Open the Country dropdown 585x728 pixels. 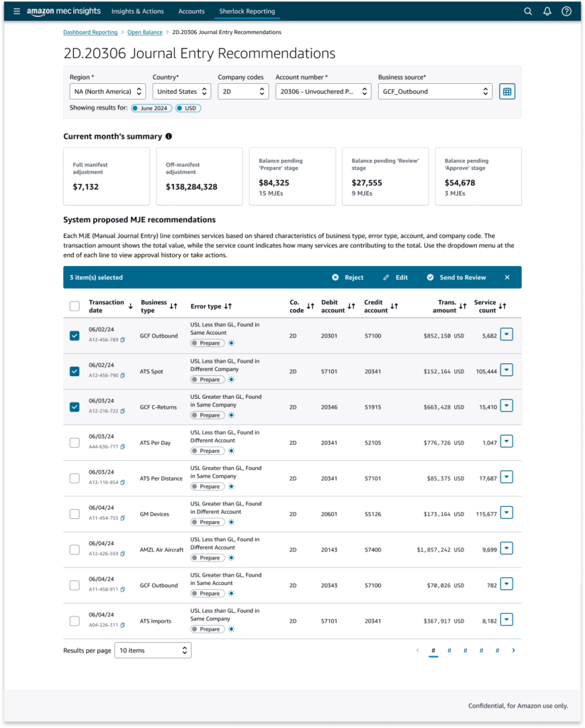[x=182, y=92]
